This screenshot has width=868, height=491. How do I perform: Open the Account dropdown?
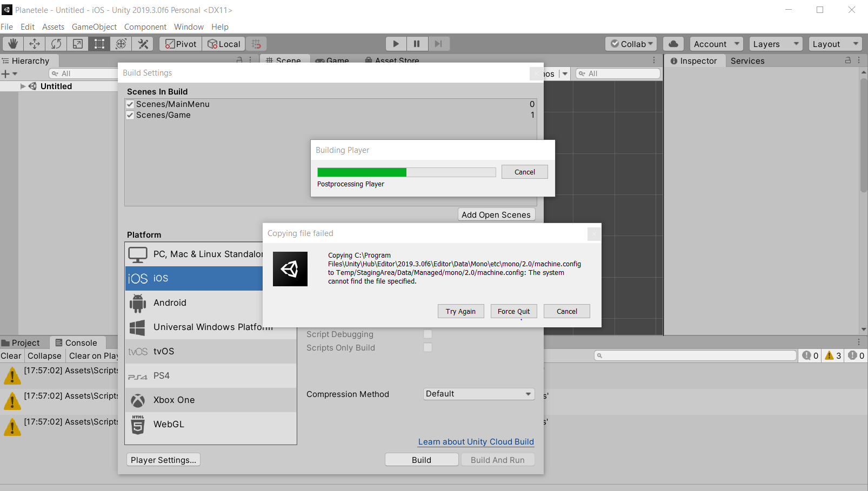click(x=717, y=44)
